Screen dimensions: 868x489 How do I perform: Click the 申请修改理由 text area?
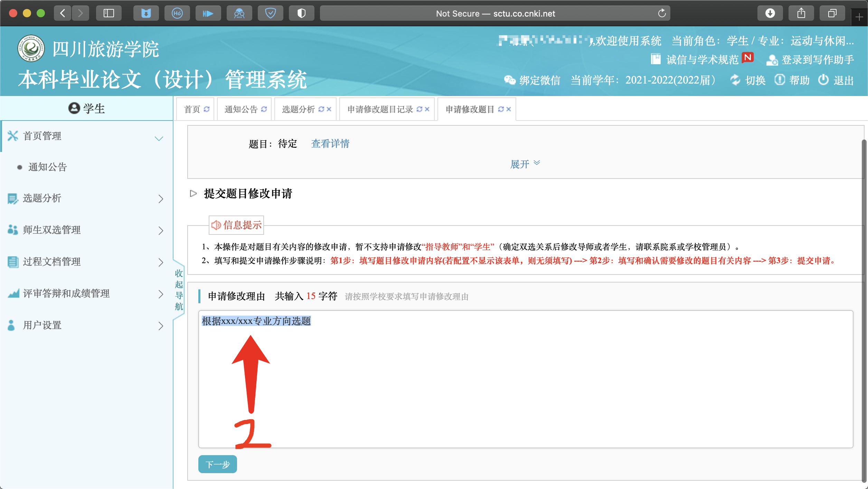pos(525,380)
